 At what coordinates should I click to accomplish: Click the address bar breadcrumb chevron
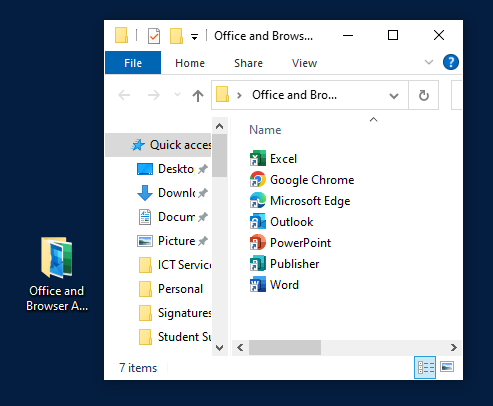(239, 96)
